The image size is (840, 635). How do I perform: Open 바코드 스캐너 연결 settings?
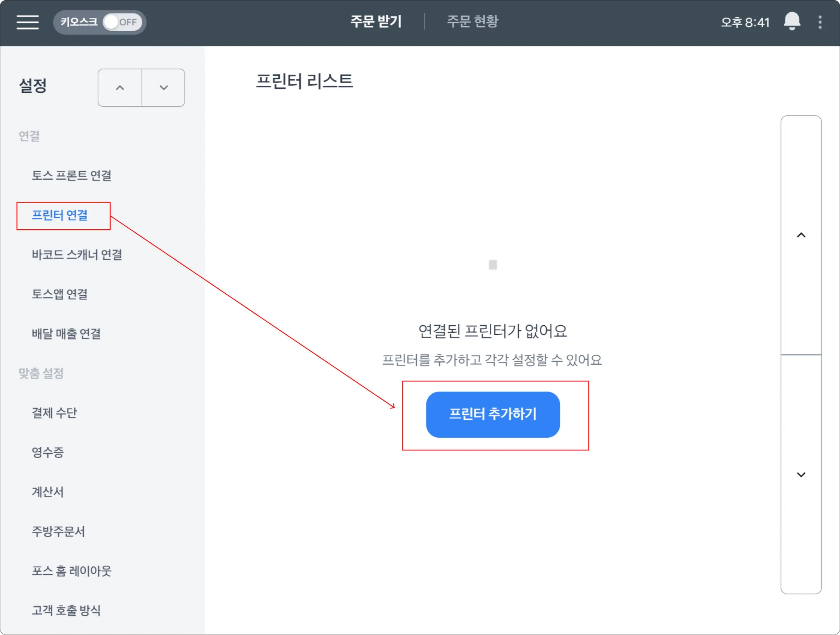click(x=77, y=255)
